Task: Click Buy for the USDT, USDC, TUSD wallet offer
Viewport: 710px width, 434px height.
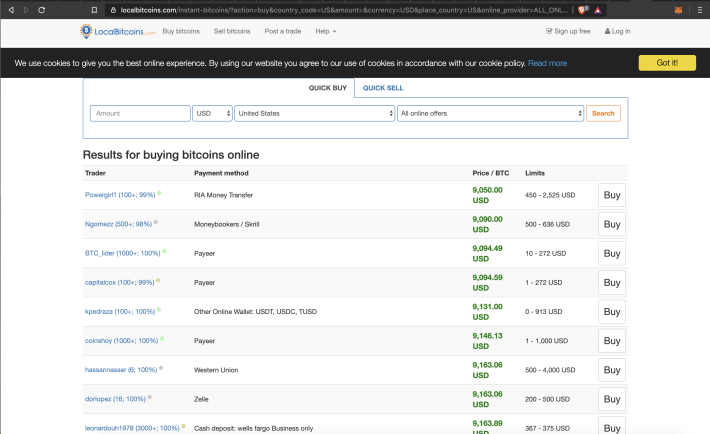Action: tap(612, 311)
